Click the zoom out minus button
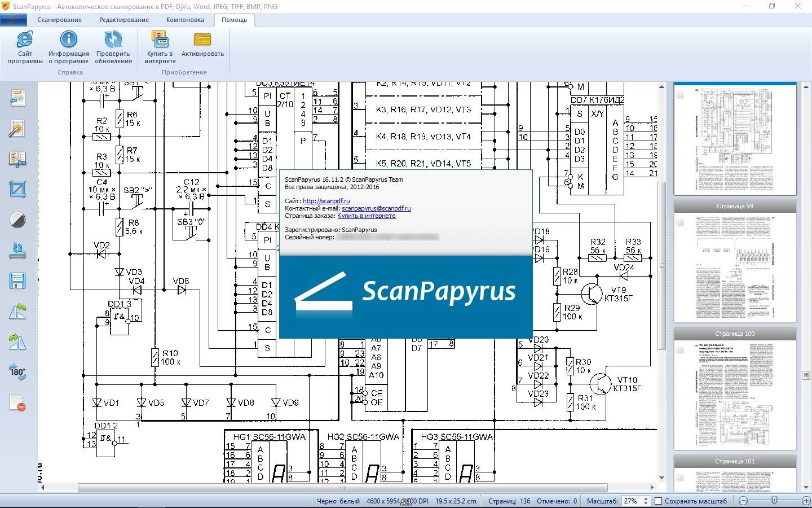Screen dimensions: 812x508 click(x=743, y=501)
